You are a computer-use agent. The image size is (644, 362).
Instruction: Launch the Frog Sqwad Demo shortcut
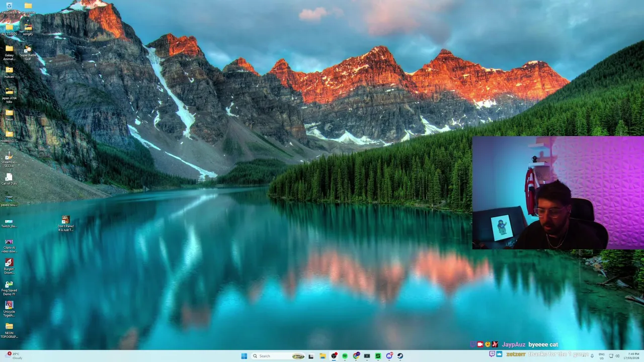pos(9,288)
